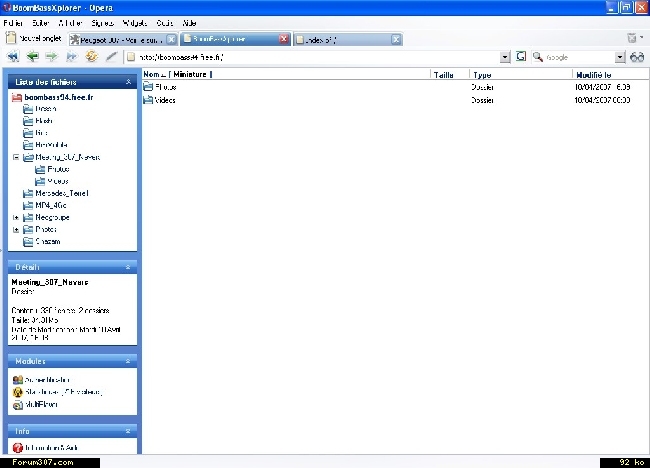Collapse the Détails panel
The image size is (650, 468).
click(x=128, y=267)
